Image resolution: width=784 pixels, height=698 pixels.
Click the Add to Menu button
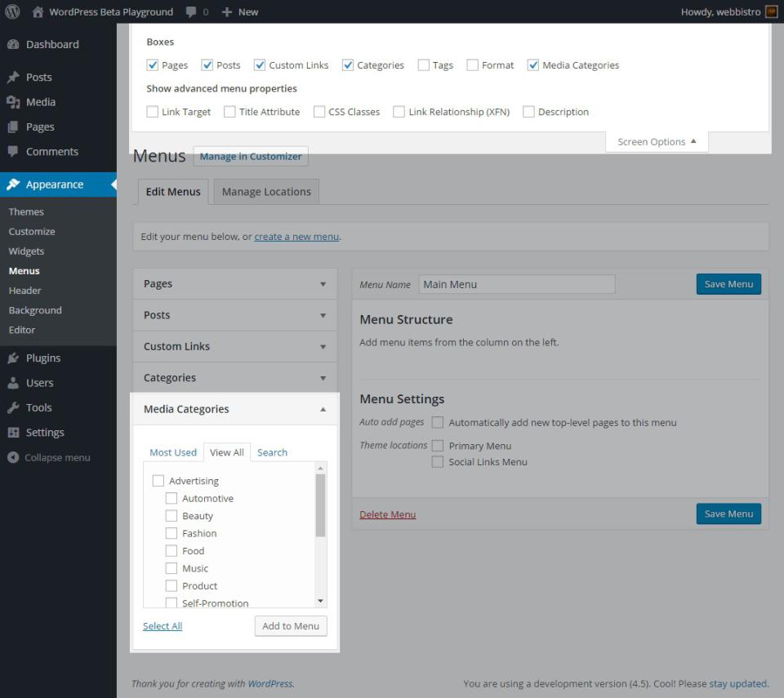tap(291, 626)
